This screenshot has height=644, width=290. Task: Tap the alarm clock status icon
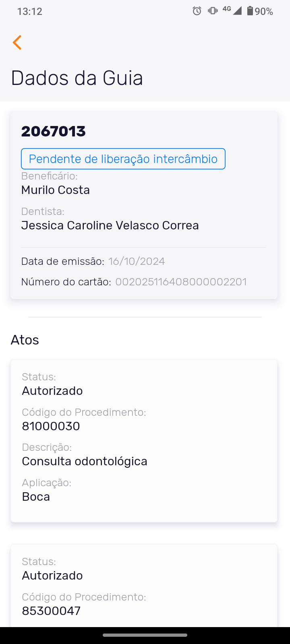click(x=197, y=11)
